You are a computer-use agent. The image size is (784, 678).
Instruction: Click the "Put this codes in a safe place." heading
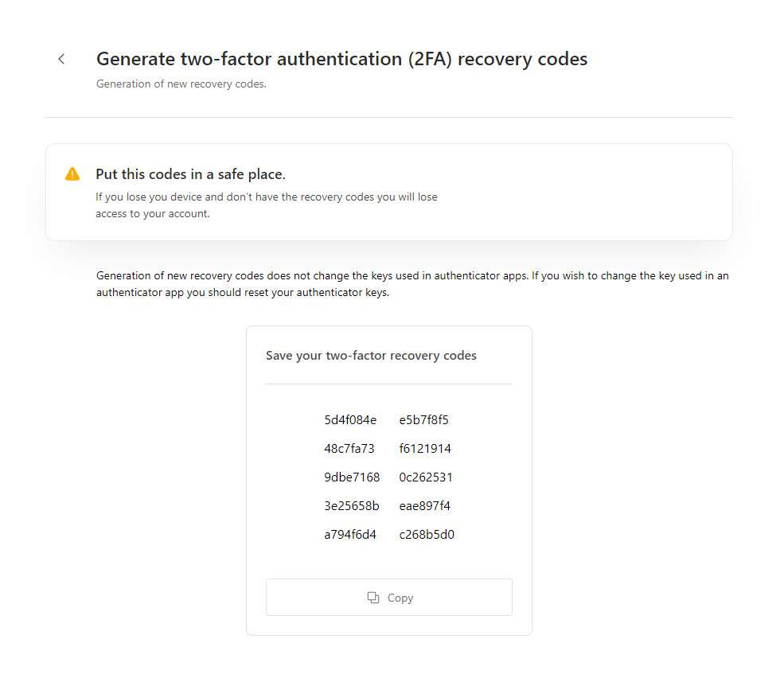point(190,174)
